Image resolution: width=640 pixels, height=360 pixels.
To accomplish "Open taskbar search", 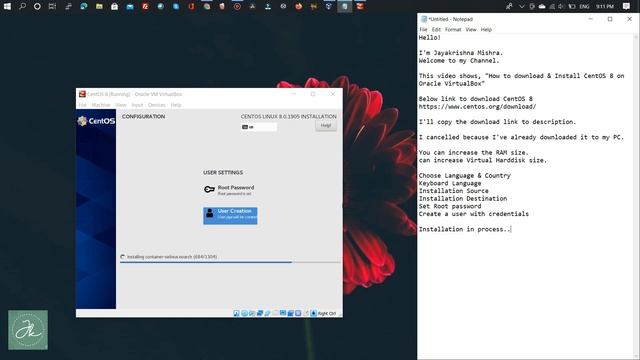I will pyautogui.click(x=22, y=6).
